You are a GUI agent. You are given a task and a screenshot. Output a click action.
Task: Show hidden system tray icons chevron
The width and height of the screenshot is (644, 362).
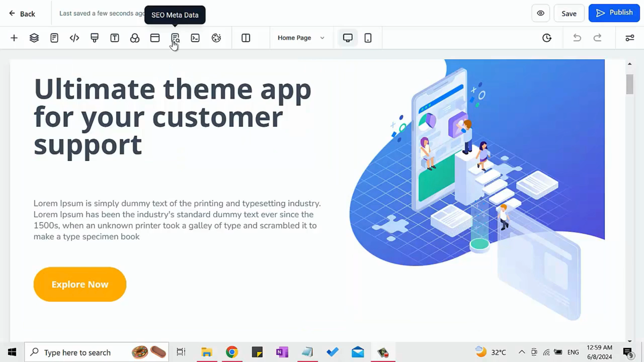[522, 352]
